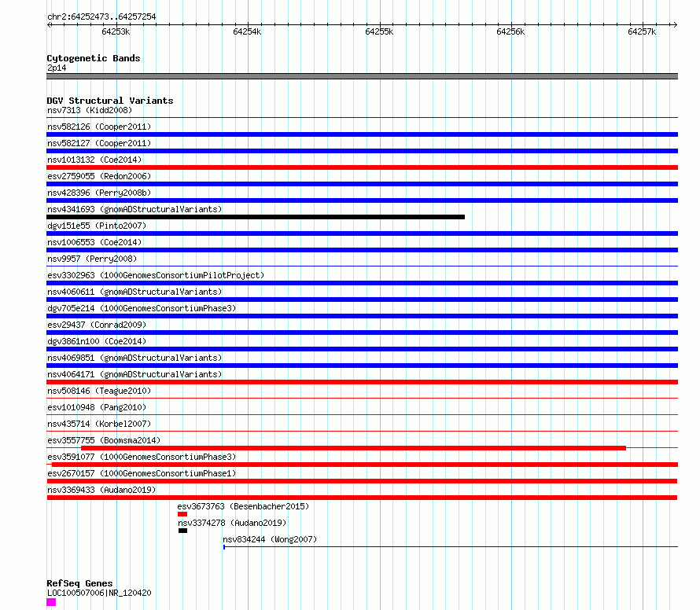Select the nsv582126 (Cooper2011) blue variant bar
700x610 pixels.
362,134
